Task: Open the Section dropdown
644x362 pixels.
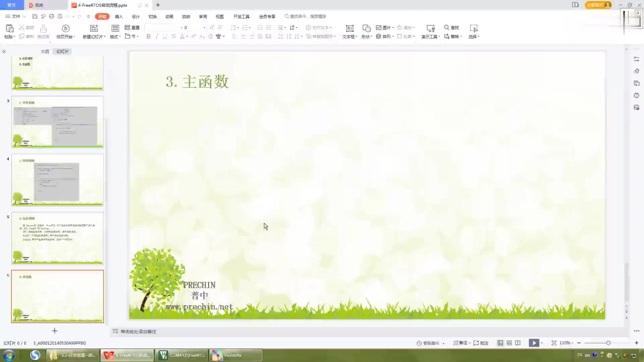Action: click(x=132, y=36)
